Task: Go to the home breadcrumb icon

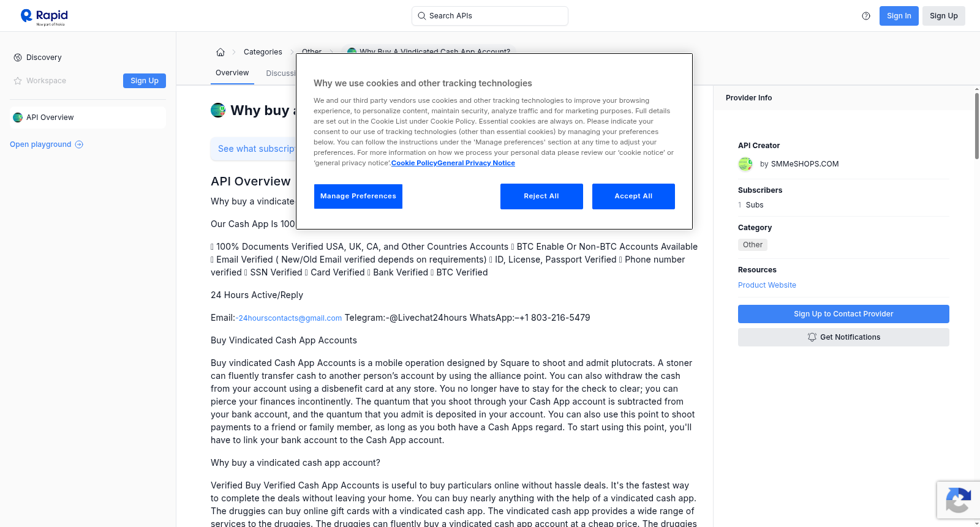Action: 221,52
